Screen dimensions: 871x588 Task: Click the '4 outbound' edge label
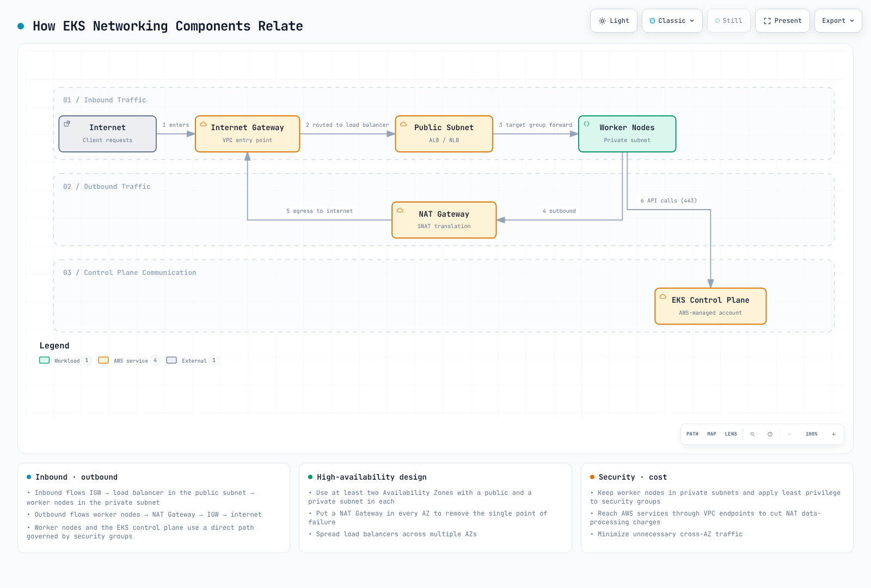559,211
